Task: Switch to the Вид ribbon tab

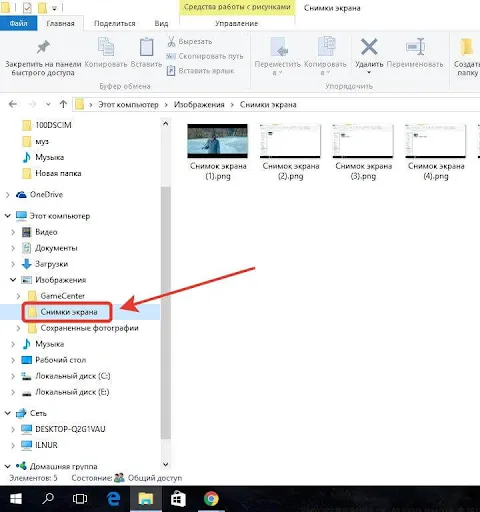Action: pos(161,23)
